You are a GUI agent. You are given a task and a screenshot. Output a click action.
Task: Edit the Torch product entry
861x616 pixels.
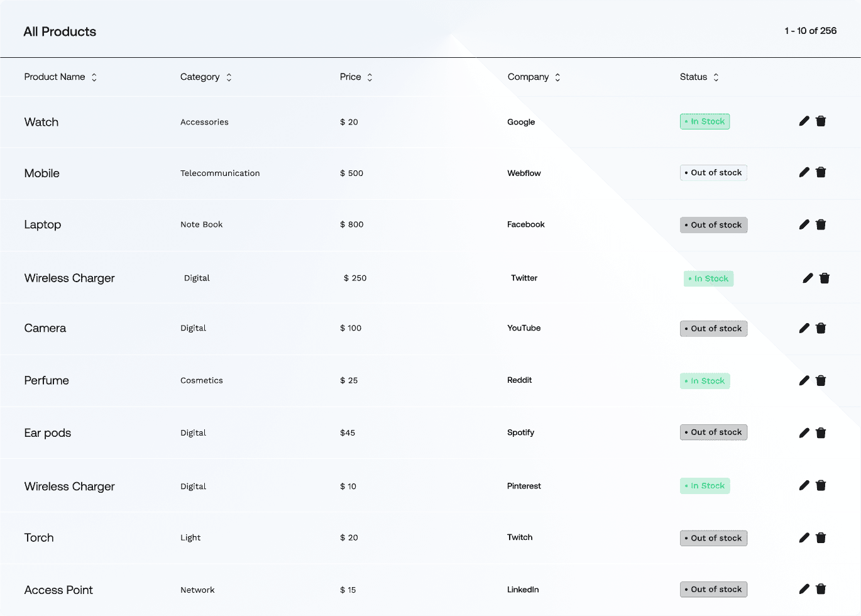[x=804, y=537]
